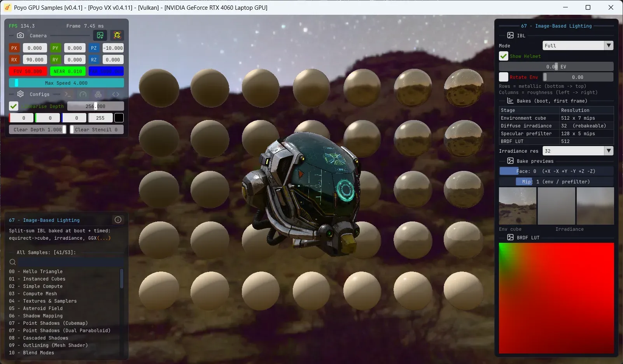
Task: Click the PZ position label button
Action: 94,48
